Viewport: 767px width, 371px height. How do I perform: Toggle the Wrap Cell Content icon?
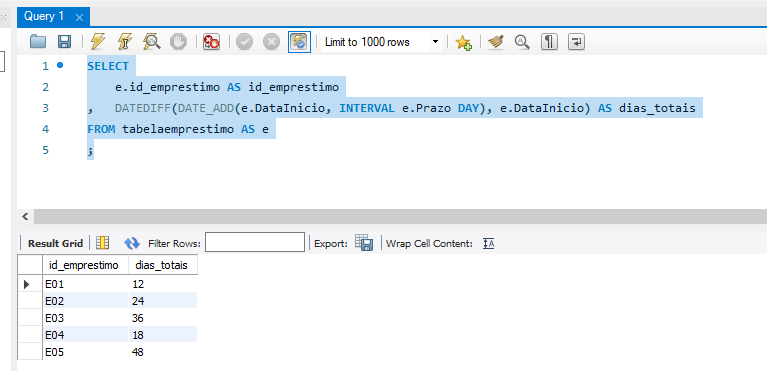(488, 243)
